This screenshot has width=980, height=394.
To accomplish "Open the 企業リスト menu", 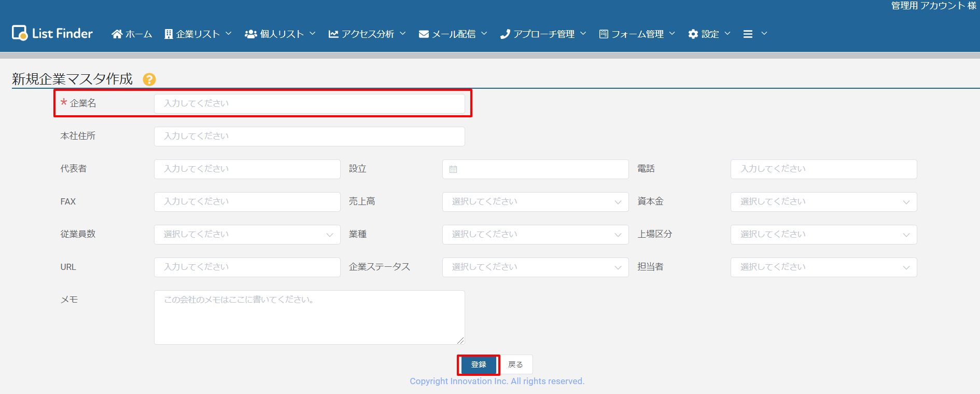I will (198, 34).
